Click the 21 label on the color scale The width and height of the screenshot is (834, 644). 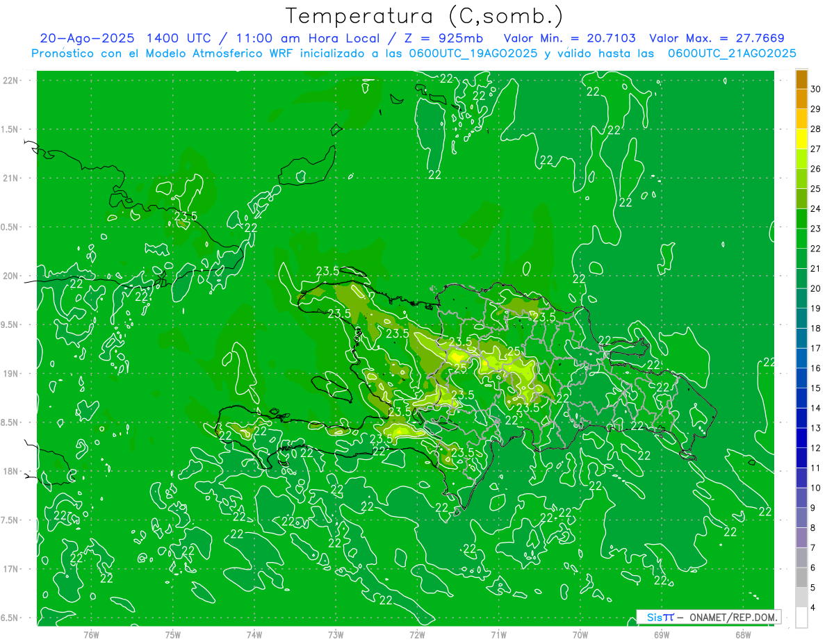[816, 269]
